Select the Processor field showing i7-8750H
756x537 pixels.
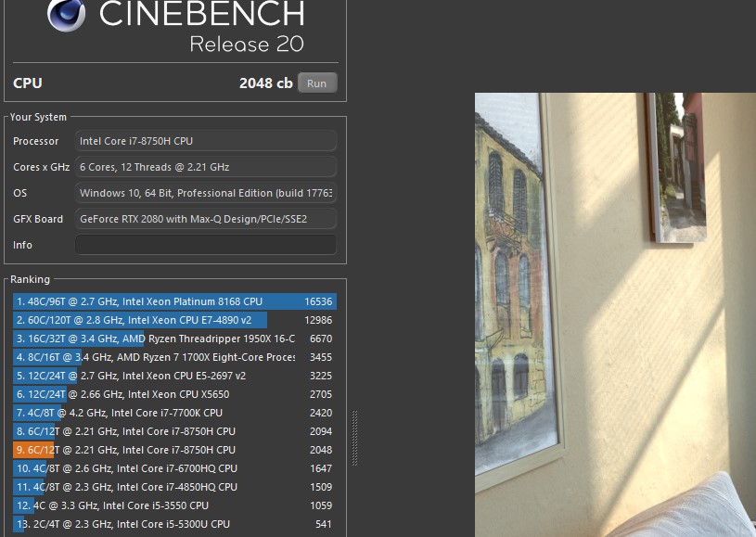click(205, 141)
